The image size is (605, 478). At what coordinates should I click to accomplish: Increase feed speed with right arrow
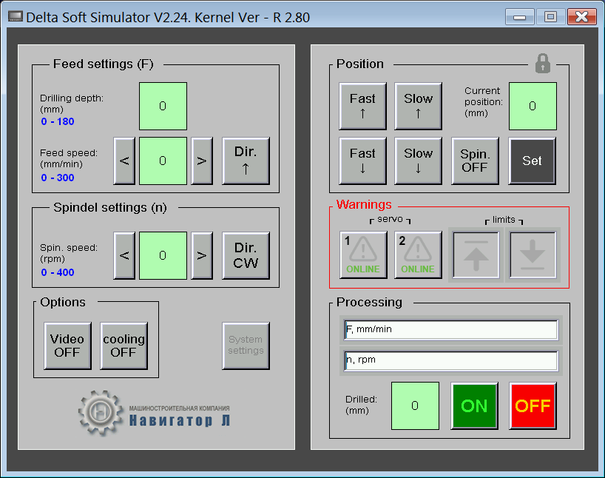point(201,160)
